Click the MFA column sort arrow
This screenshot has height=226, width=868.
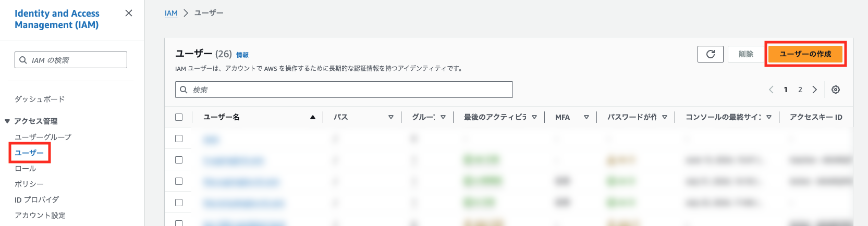[586, 117]
